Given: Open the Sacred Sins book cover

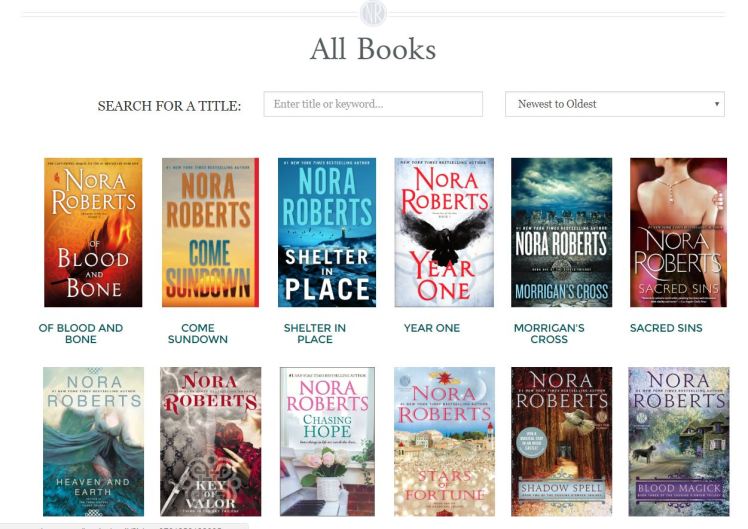Looking at the screenshot, I should pos(678,232).
